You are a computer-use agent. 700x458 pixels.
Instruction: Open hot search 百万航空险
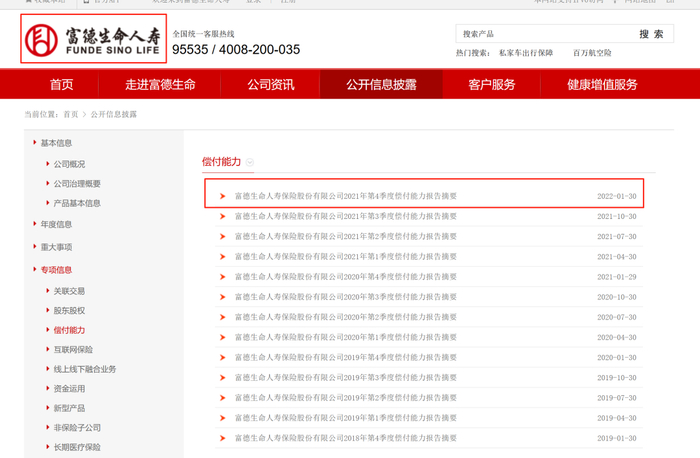point(592,53)
